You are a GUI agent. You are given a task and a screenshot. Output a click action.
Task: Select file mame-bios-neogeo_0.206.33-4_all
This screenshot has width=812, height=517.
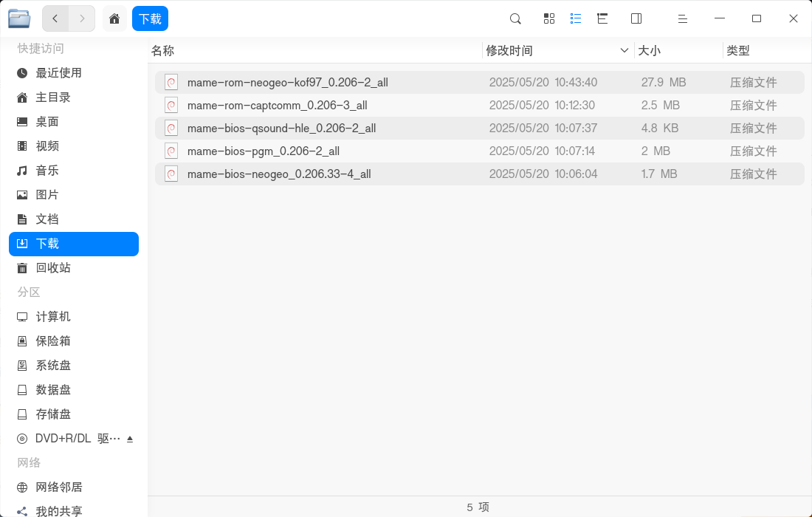click(480, 174)
